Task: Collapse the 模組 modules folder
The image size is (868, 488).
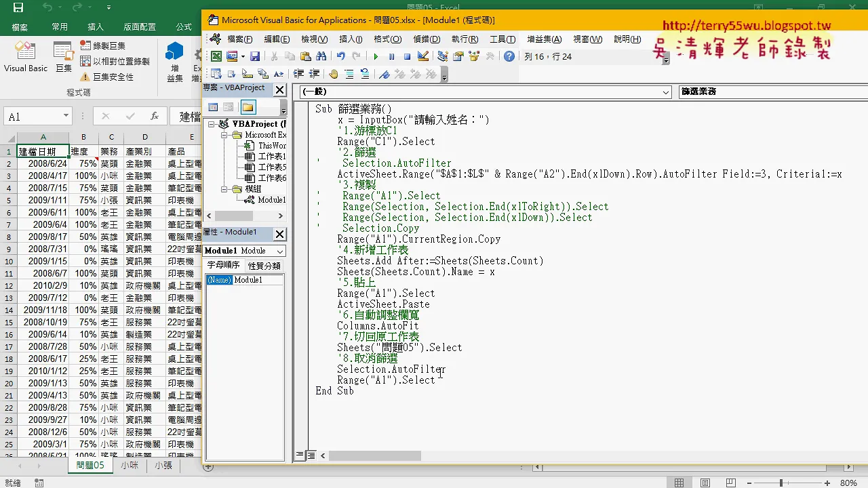Action: [224, 189]
